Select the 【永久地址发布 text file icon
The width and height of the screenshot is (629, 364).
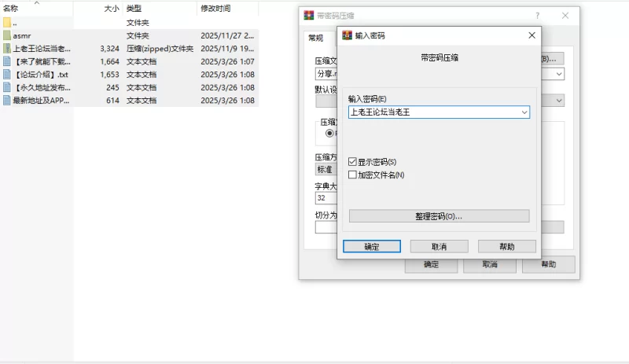pyautogui.click(x=7, y=87)
